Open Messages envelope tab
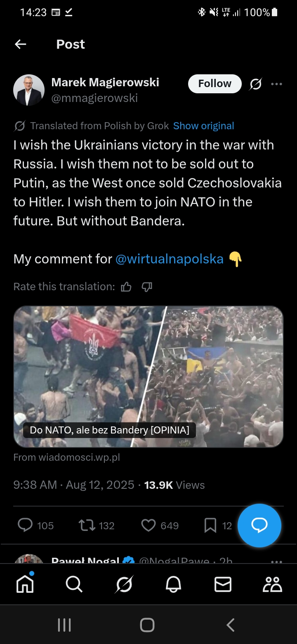This screenshot has height=644, width=297. (223, 584)
